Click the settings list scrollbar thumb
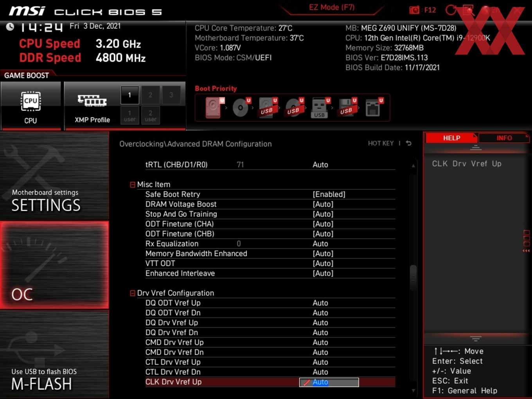The height and width of the screenshot is (399, 532). pyautogui.click(x=413, y=278)
